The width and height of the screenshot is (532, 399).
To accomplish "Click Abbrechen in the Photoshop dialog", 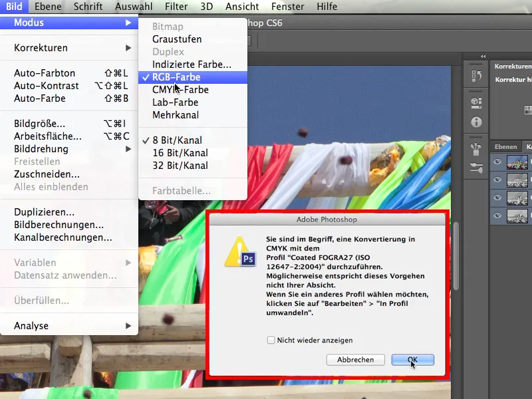I will pyautogui.click(x=355, y=360).
